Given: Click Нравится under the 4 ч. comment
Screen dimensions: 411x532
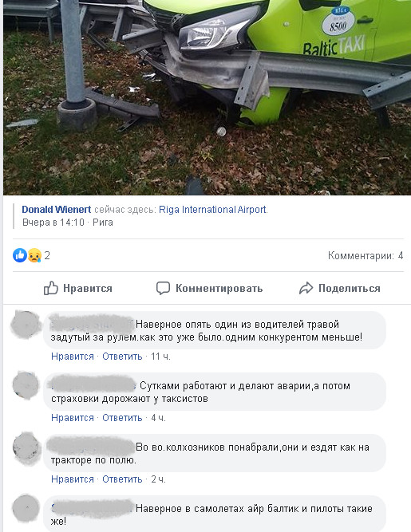Looking at the screenshot, I should (73, 418).
